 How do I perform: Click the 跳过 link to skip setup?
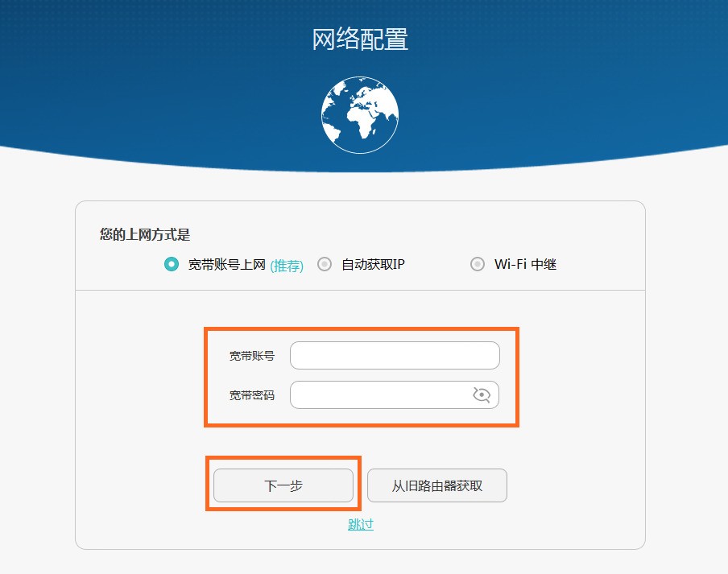[x=360, y=523]
